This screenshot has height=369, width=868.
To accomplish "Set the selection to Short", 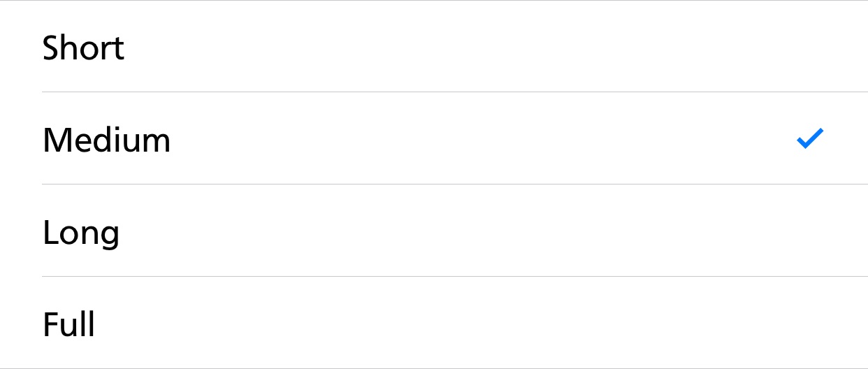I will [x=434, y=46].
